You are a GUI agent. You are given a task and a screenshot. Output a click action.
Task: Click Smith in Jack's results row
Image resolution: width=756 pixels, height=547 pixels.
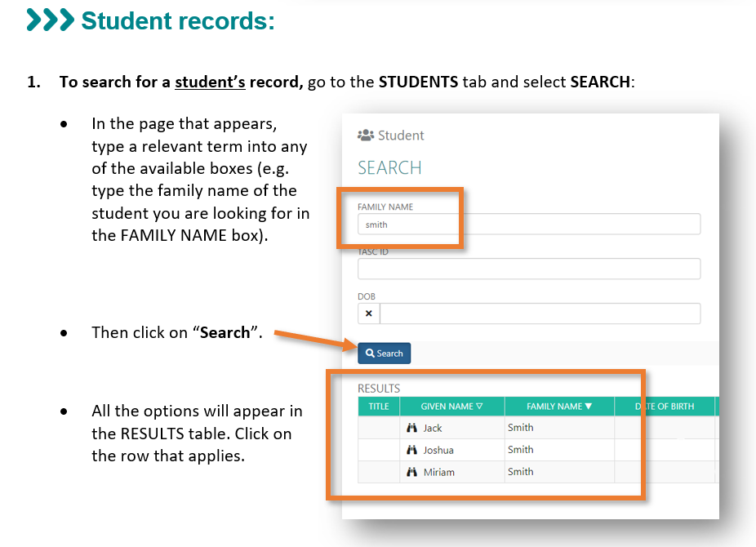click(x=521, y=428)
